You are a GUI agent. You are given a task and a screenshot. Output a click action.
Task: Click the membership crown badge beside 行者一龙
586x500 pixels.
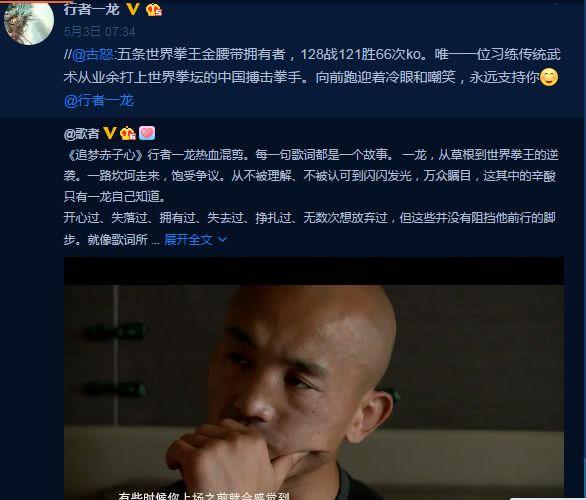[154, 9]
